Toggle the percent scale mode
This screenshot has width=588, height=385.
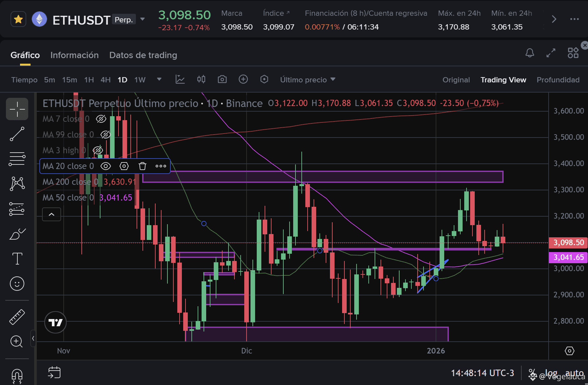point(532,373)
